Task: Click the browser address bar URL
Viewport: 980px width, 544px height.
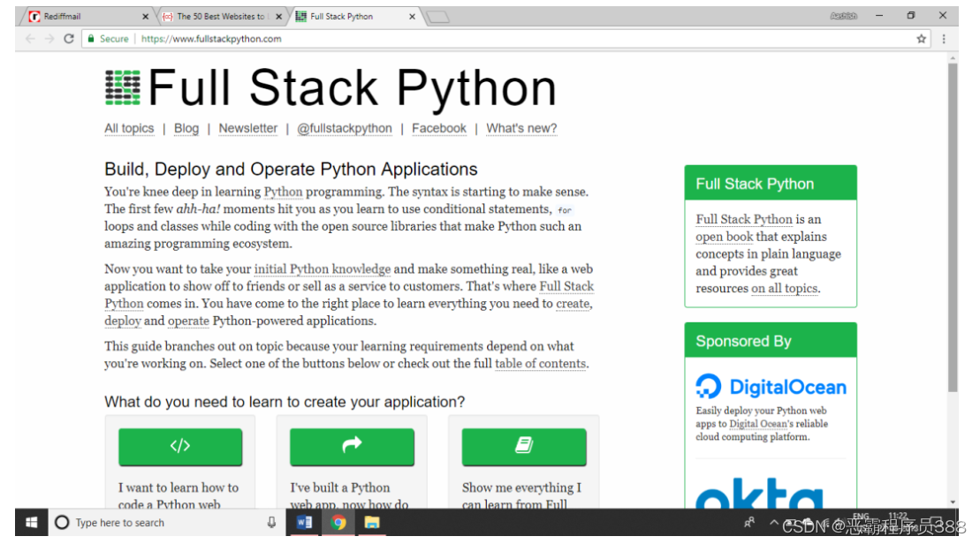Action: [211, 39]
